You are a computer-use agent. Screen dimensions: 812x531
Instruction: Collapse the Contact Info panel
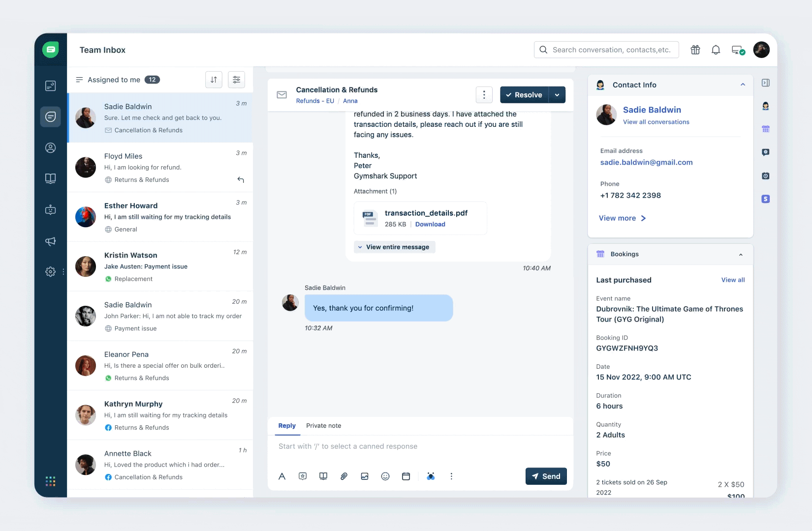point(743,85)
